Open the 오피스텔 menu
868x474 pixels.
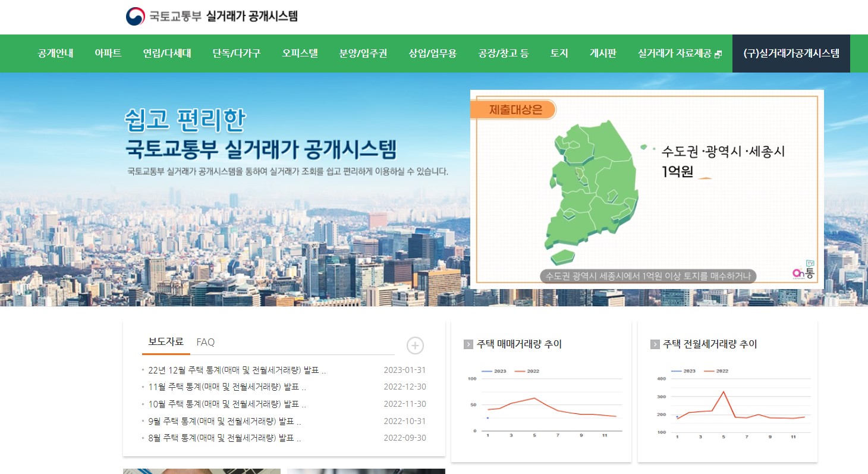click(x=299, y=53)
